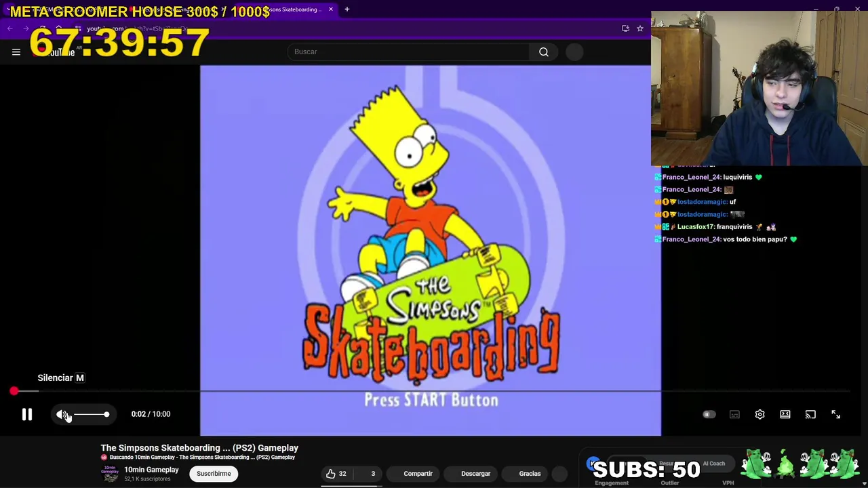Click the video title text below the player
The image size is (868, 488).
(x=199, y=448)
